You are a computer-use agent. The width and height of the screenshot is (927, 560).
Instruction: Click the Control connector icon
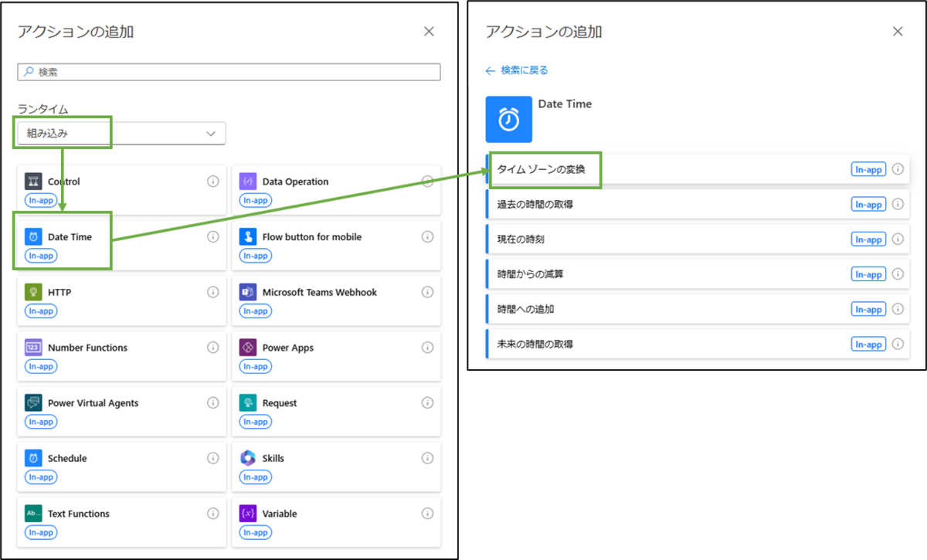pos(32,182)
